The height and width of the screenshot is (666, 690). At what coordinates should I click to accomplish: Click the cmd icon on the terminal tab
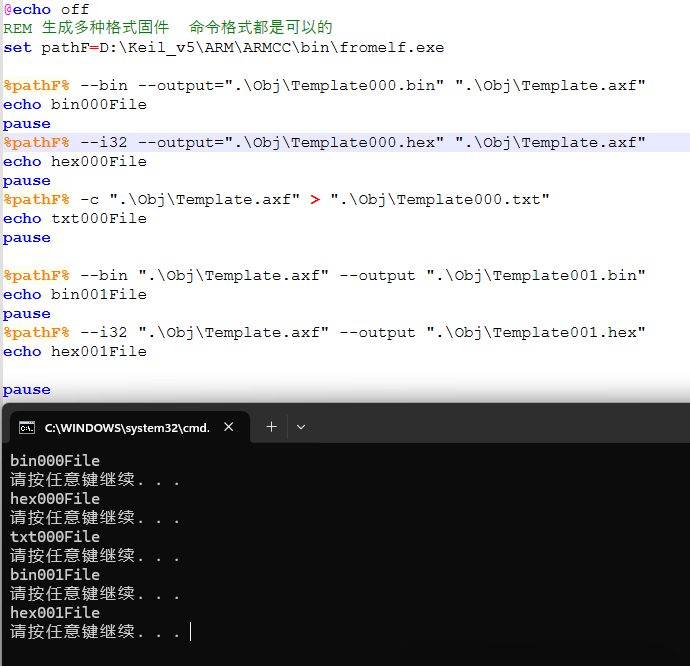point(27,428)
